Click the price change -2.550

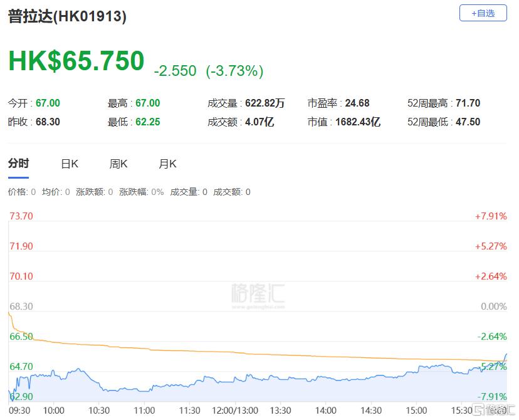(x=175, y=71)
